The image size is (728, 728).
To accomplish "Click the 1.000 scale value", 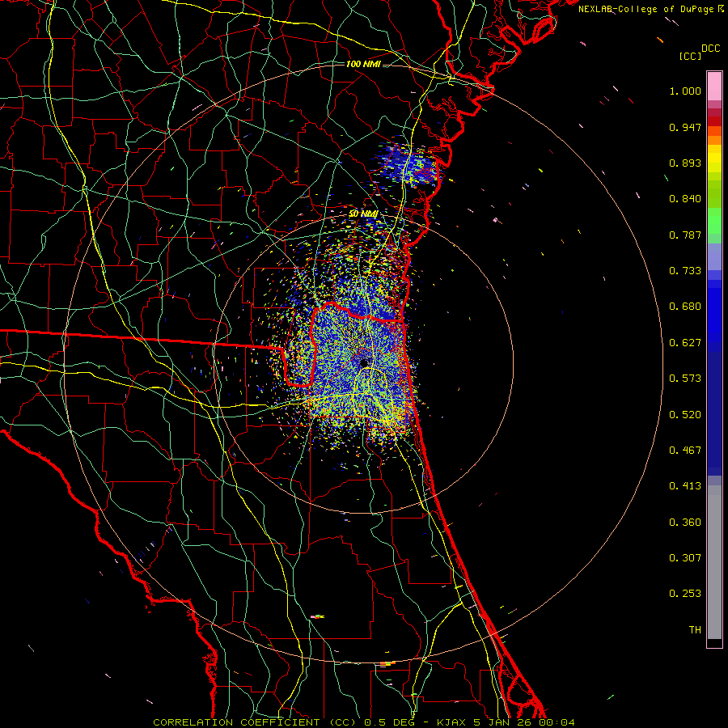I will click(x=685, y=91).
